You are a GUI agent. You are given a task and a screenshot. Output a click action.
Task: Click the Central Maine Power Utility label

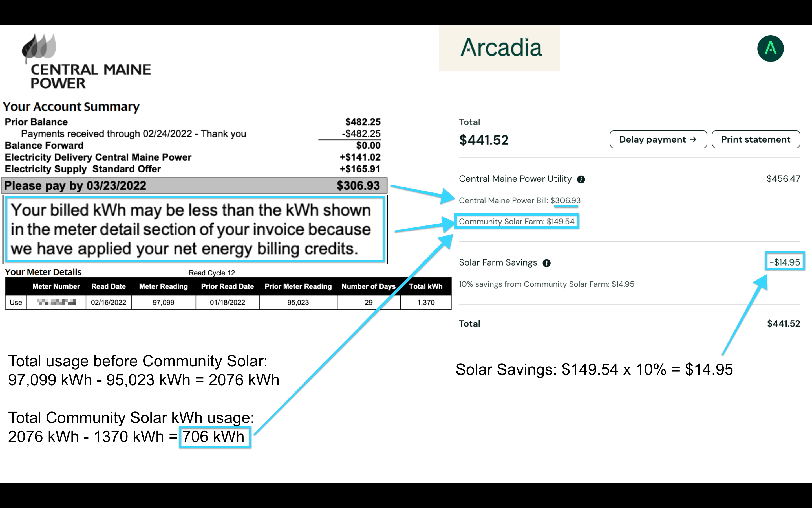[515, 179]
